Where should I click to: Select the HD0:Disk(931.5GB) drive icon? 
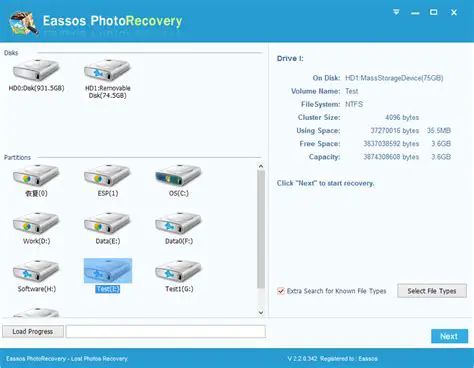coord(36,70)
